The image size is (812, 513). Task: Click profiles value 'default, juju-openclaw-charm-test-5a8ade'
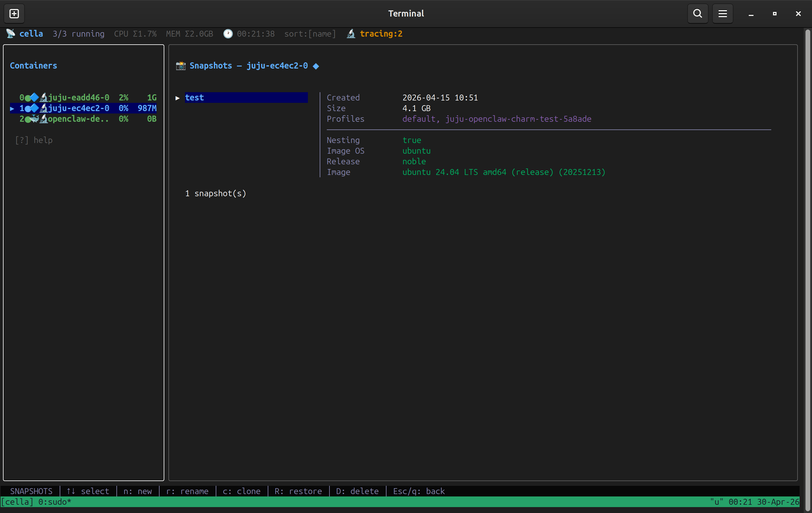(497, 119)
